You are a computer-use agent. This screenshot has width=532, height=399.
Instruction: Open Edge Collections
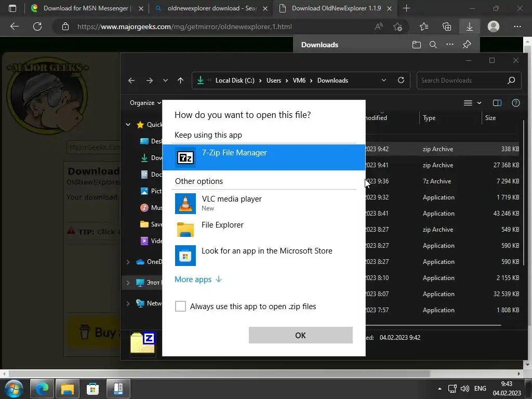tap(447, 26)
